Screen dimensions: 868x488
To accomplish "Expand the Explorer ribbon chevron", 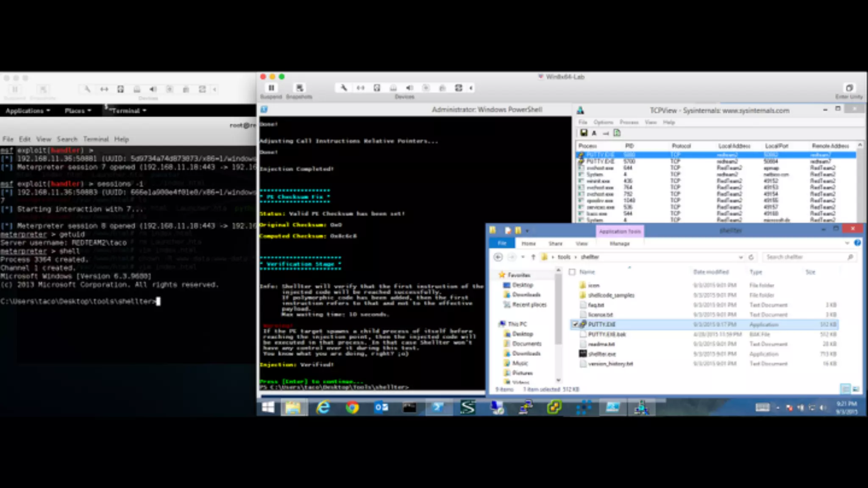I will point(847,243).
